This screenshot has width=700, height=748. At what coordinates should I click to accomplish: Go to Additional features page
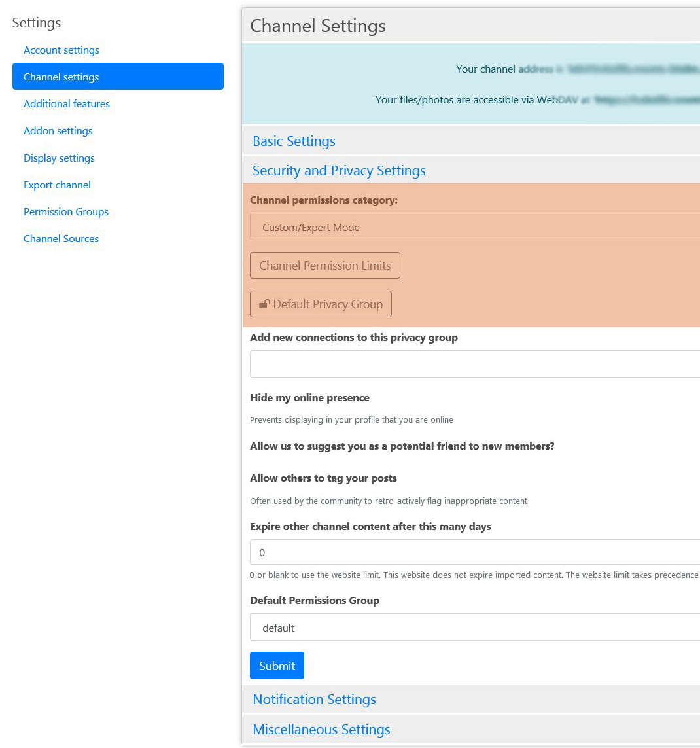tap(67, 104)
